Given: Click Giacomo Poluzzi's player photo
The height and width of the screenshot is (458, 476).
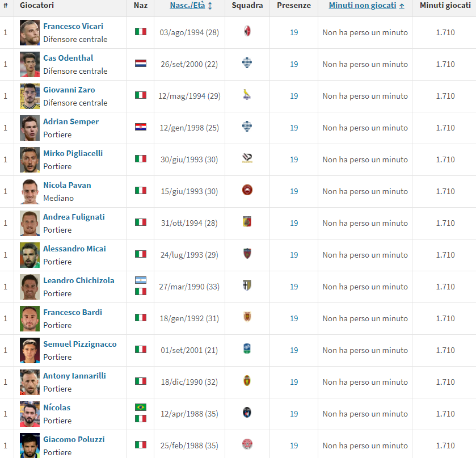Looking at the screenshot, I should point(30,445).
